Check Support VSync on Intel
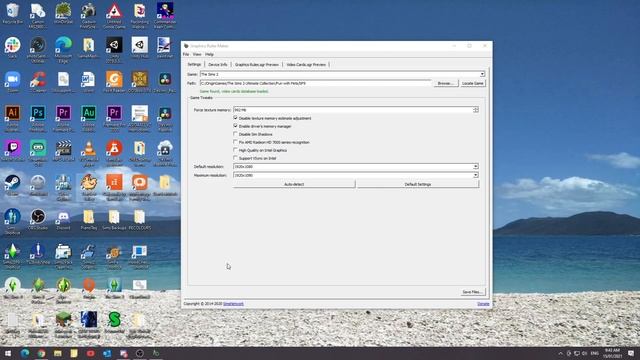Viewport: 640px width, 360px height. pyautogui.click(x=236, y=158)
